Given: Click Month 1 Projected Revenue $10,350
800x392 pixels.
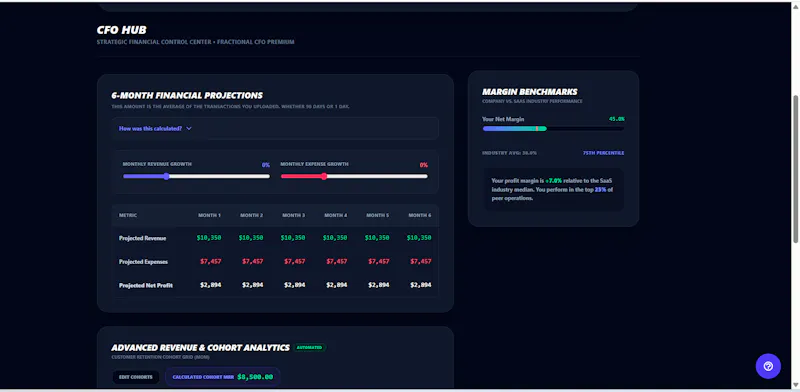Looking at the screenshot, I should pyautogui.click(x=209, y=238).
